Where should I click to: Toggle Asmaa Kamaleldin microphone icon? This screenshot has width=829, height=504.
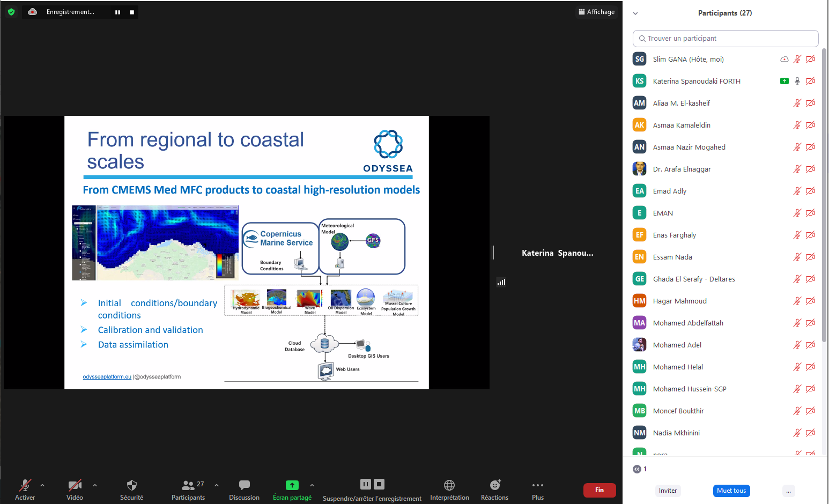click(x=797, y=125)
